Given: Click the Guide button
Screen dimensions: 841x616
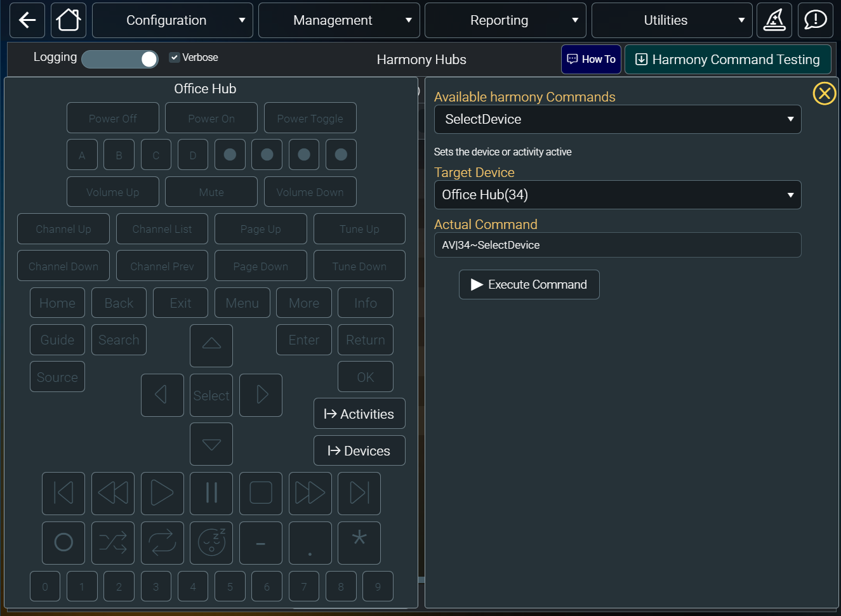Looking at the screenshot, I should 57,340.
